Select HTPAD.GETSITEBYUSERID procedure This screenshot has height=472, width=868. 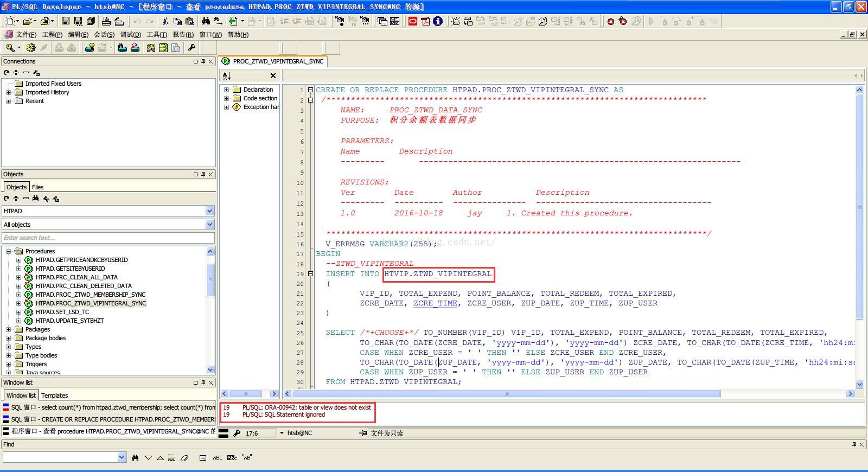tap(71, 269)
